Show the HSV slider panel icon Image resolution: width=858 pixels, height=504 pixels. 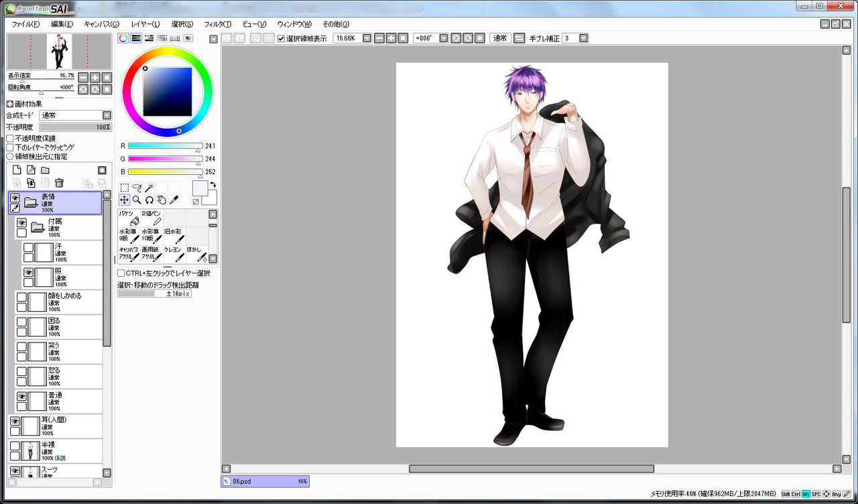click(x=149, y=38)
